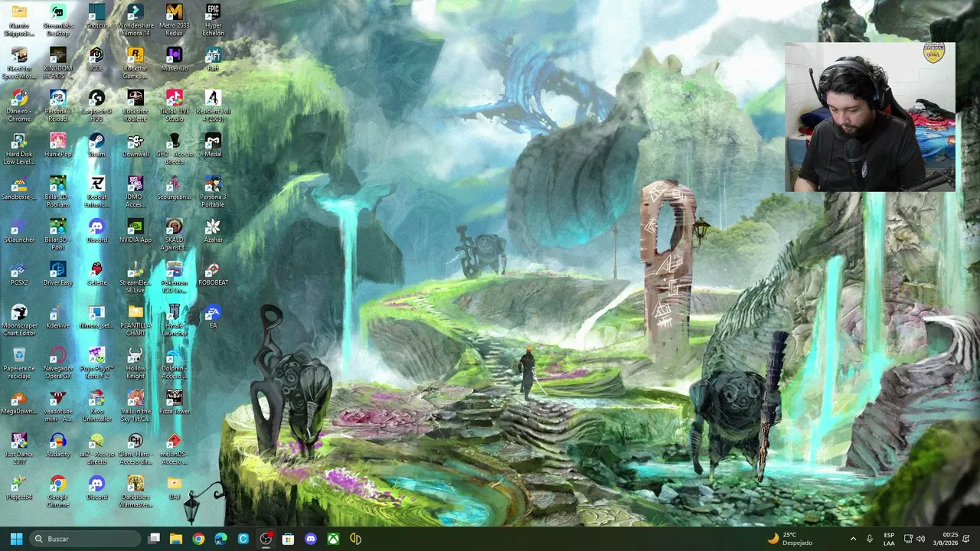This screenshot has height=551, width=980.
Task: Launch Shotcut from the desktop
Action: click(96, 17)
